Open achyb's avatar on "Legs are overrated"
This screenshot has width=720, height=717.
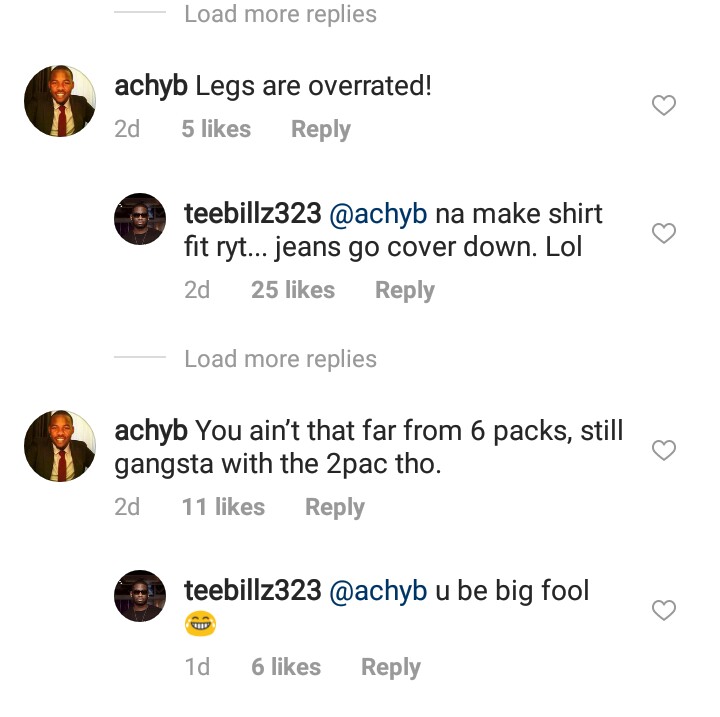click(x=60, y=101)
